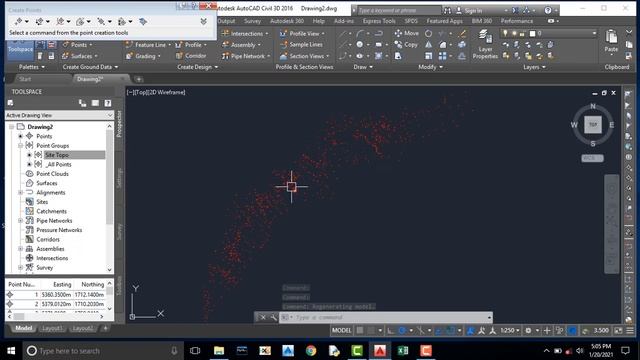
Task: Expand the Modify panel
Action: coord(430,67)
